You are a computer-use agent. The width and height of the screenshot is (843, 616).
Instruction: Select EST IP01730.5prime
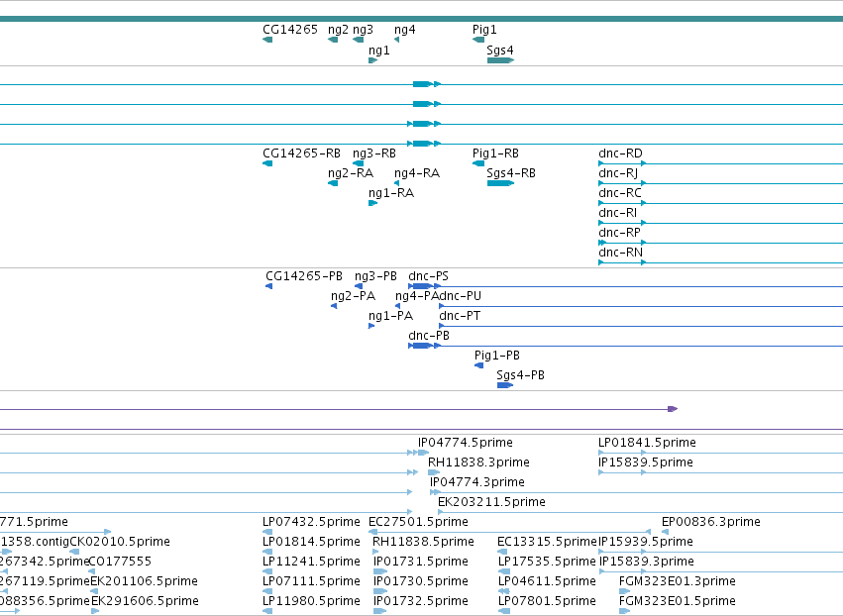(420, 582)
